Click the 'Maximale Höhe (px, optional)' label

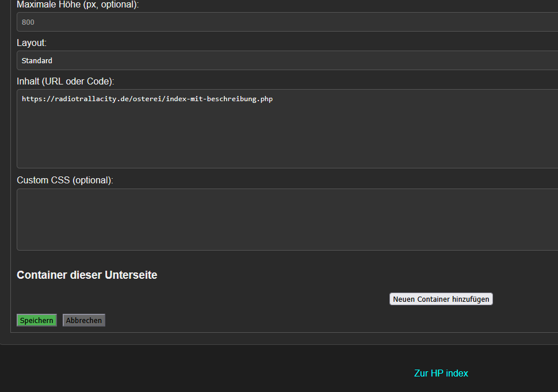point(78,5)
